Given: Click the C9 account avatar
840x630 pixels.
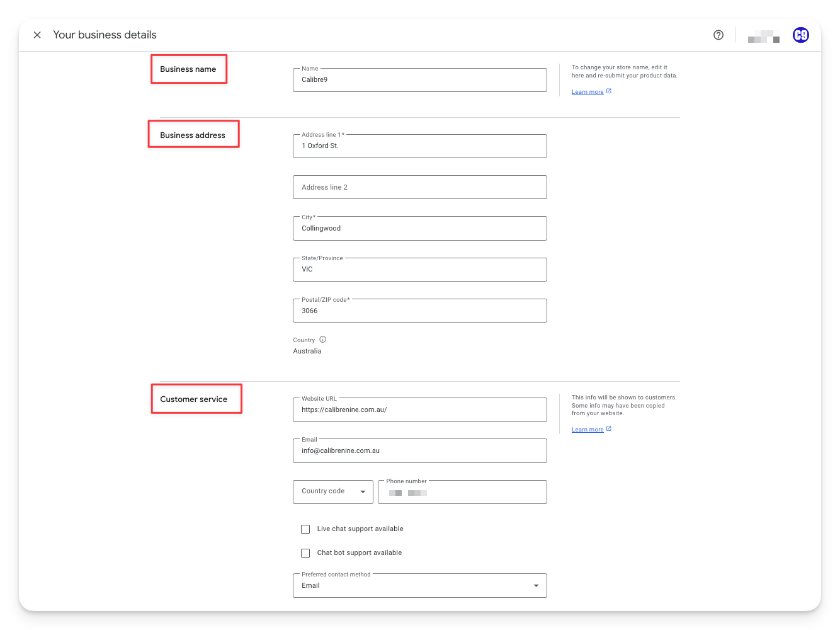Looking at the screenshot, I should pyautogui.click(x=800, y=35).
